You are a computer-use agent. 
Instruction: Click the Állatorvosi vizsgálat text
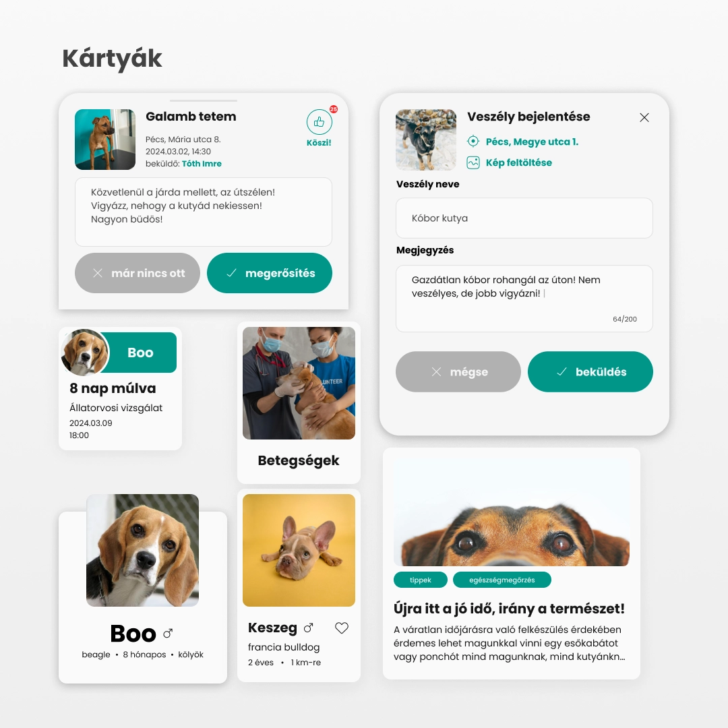116,408
